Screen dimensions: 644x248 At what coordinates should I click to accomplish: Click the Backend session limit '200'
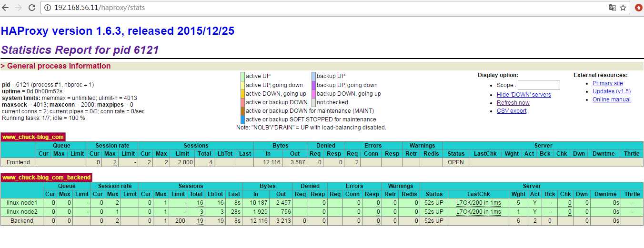178,221
